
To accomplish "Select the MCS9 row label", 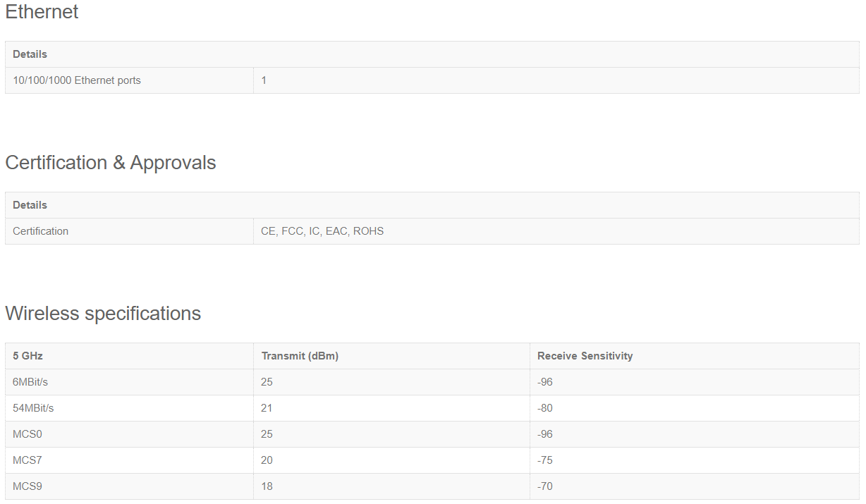I will coord(28,486).
